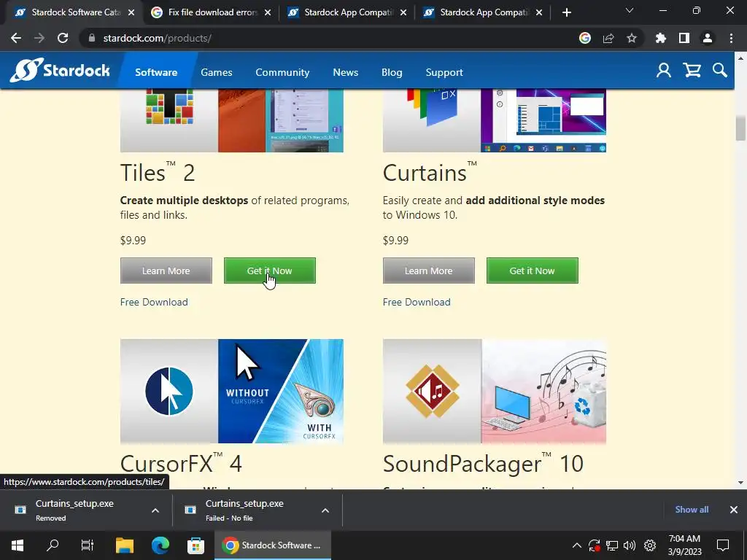Screen dimensions: 747x560
Task: Open the Community menu item
Action: click(x=282, y=72)
